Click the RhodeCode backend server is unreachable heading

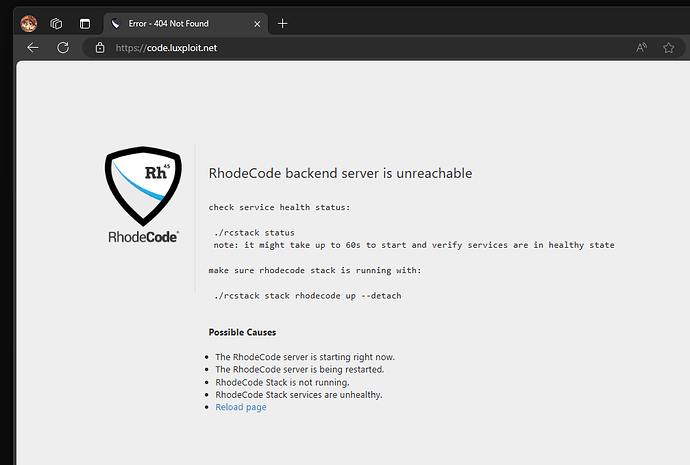click(x=340, y=173)
